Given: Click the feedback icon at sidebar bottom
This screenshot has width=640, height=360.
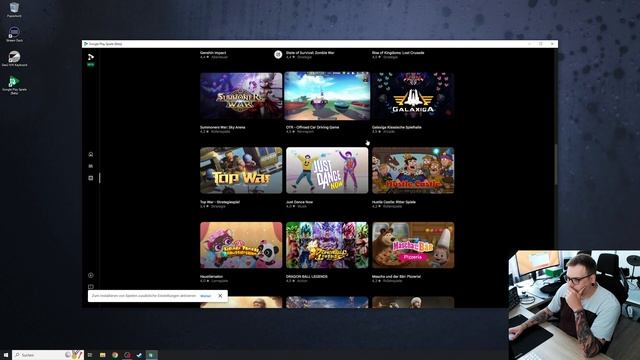Looking at the screenshot, I should pyautogui.click(x=91, y=287).
